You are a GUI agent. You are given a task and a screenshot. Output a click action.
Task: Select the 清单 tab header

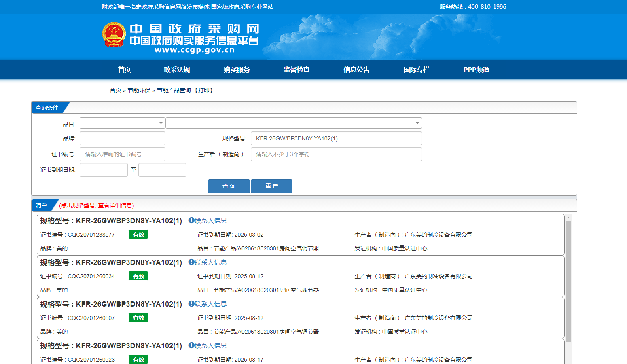pos(41,205)
